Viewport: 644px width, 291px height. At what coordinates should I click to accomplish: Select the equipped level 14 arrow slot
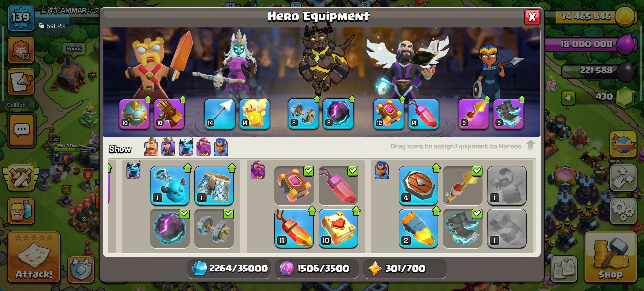tap(219, 114)
